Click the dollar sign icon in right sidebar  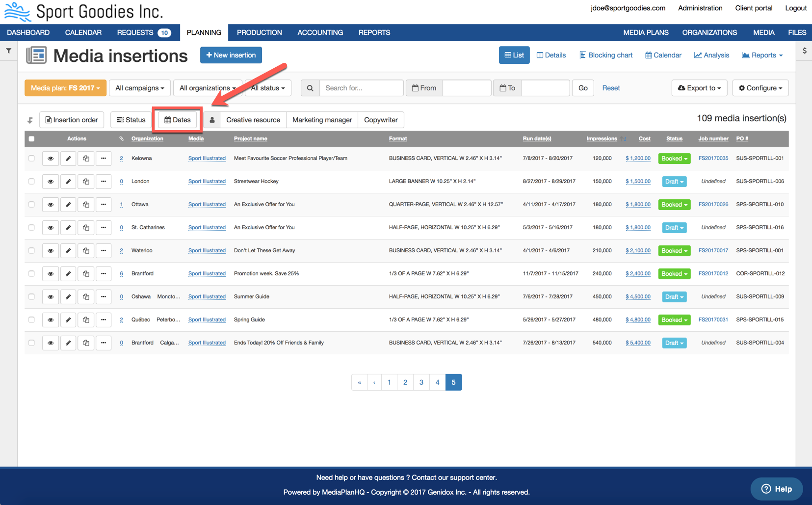[x=804, y=51]
